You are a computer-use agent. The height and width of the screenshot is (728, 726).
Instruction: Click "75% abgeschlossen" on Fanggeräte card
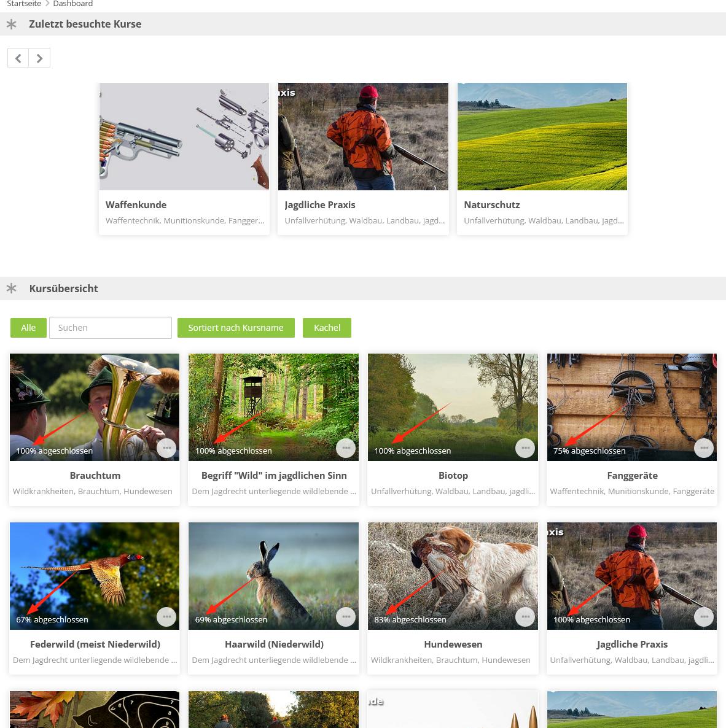pyautogui.click(x=590, y=451)
